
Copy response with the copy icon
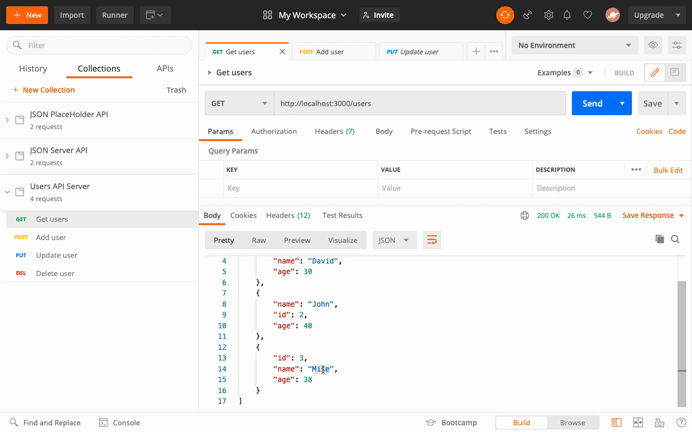tap(659, 239)
